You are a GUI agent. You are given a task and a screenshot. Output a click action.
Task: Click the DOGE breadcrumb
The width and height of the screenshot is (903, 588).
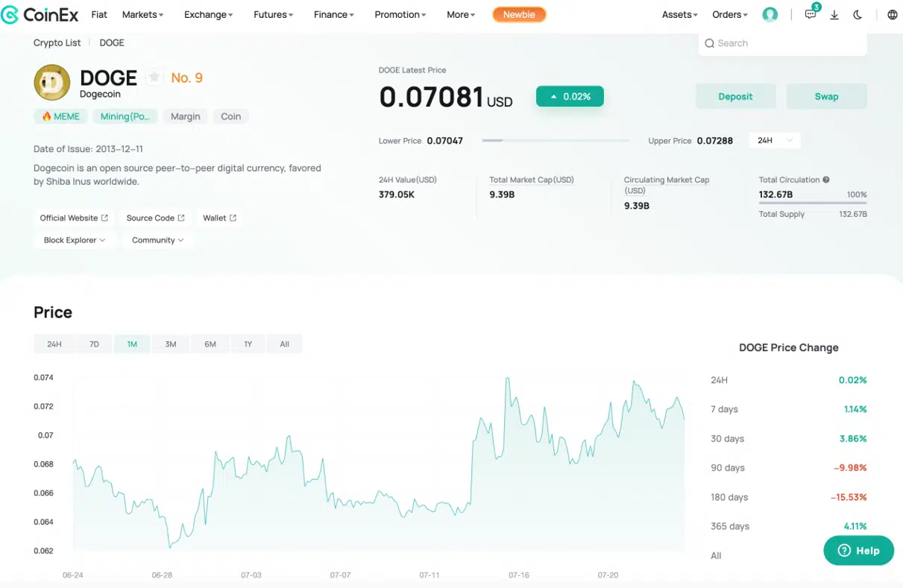112,42
